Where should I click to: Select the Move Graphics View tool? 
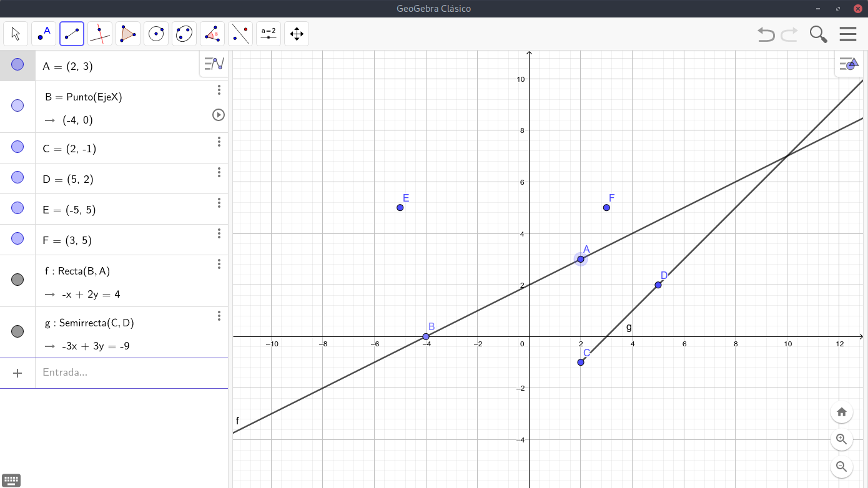(x=297, y=34)
